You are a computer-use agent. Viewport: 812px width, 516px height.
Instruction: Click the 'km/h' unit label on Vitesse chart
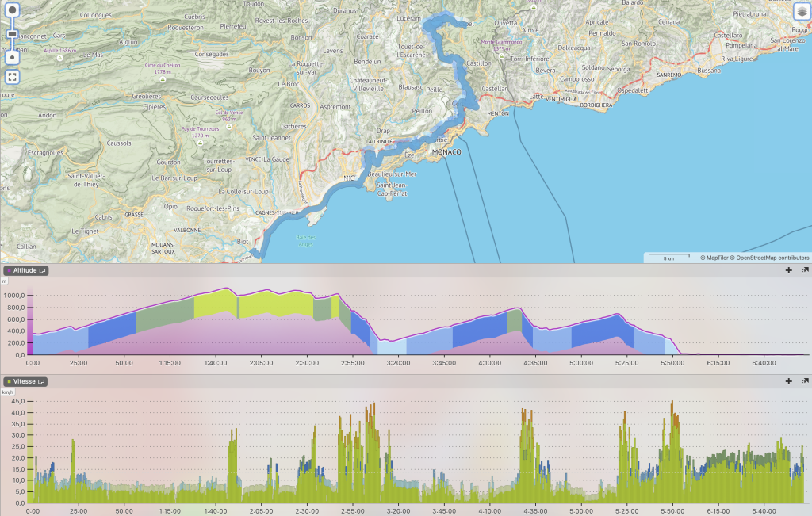coord(7,392)
